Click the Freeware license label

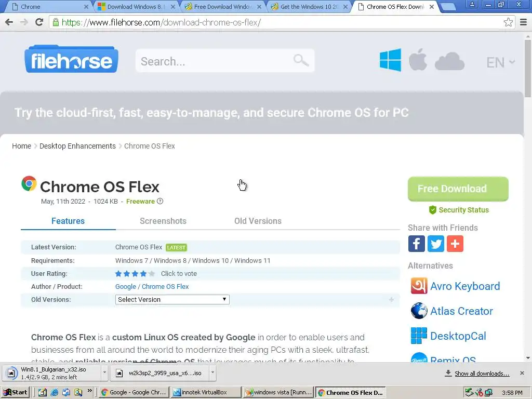tap(140, 201)
